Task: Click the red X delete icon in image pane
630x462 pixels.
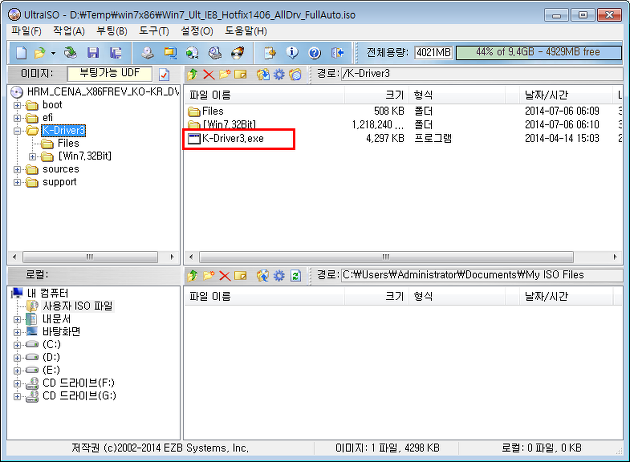Action: [209, 74]
